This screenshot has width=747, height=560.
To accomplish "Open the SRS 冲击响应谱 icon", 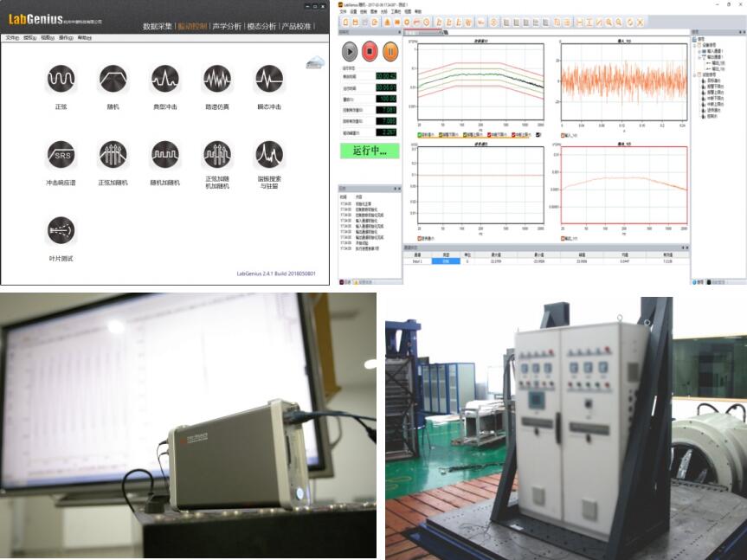I will (x=61, y=154).
